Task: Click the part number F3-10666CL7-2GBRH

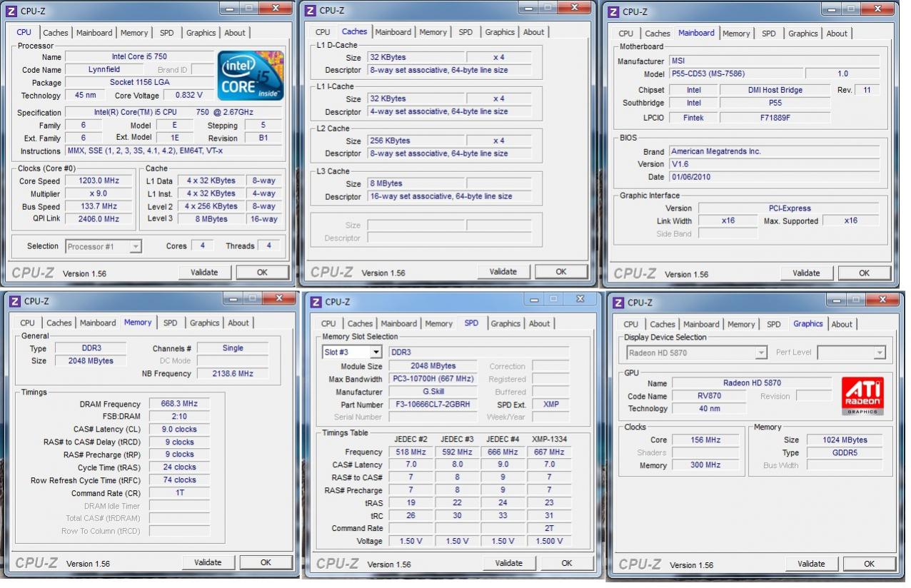Action: [433, 405]
